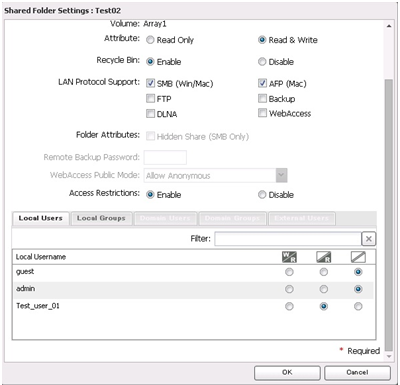The height and width of the screenshot is (385, 400).
Task: Click the Array1 volume value
Action: coord(155,24)
